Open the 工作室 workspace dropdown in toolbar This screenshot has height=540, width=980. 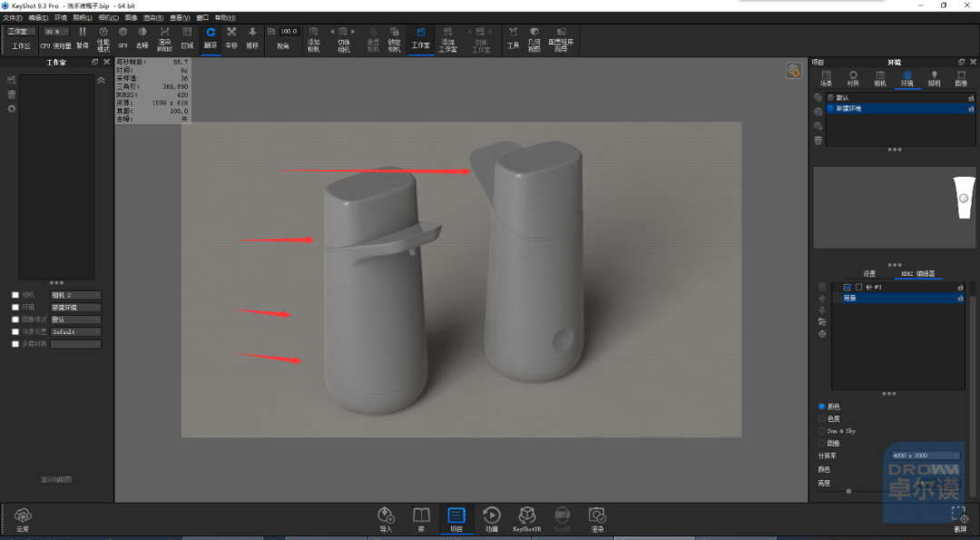pos(21,31)
